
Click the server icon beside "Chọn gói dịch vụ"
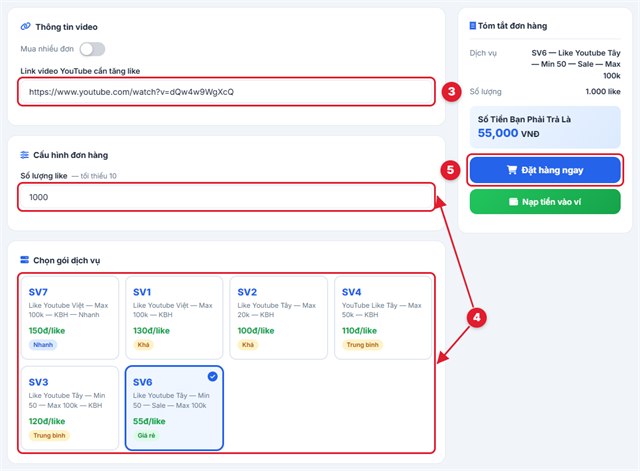click(x=24, y=260)
